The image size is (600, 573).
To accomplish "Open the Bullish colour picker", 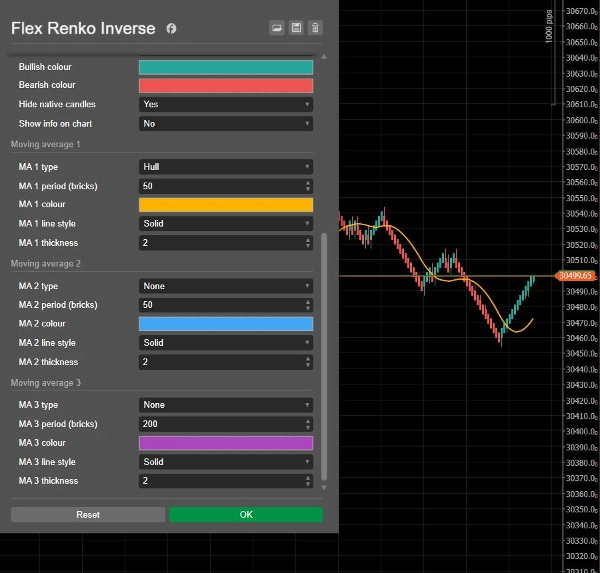I will pyautogui.click(x=226, y=67).
